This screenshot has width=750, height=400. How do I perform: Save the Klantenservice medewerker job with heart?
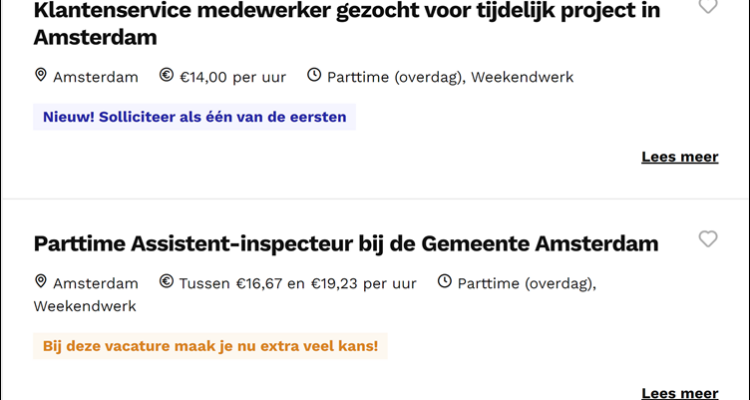pos(708,6)
